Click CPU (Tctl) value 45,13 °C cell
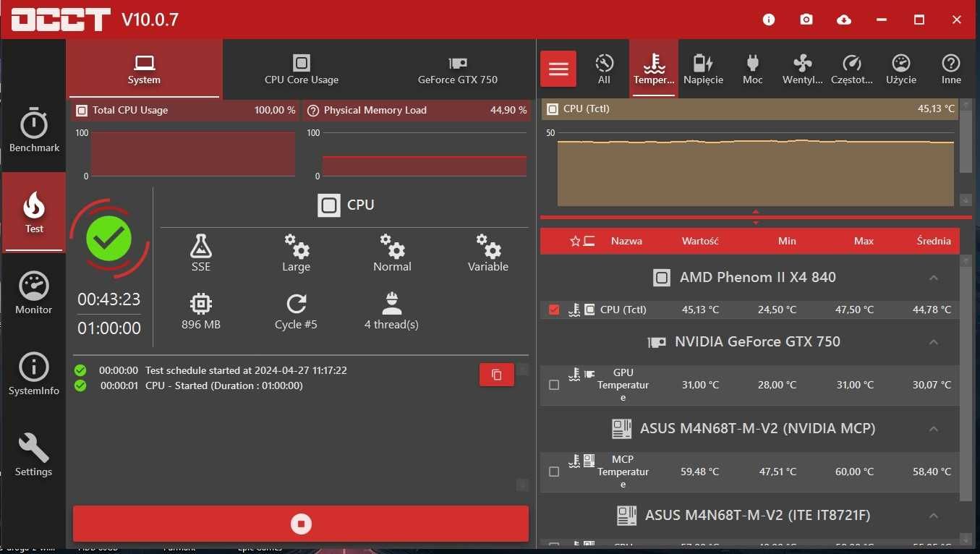Viewport: 980px width, 554px height. click(700, 310)
